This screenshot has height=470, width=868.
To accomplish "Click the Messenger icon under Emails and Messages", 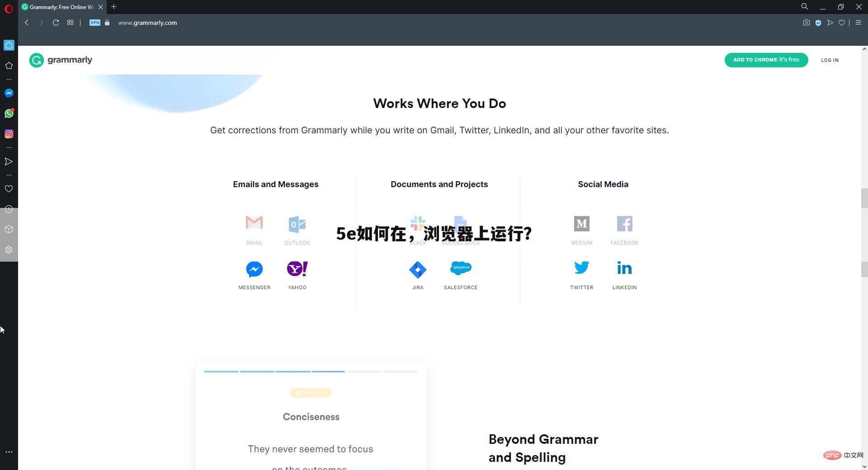I will [254, 269].
